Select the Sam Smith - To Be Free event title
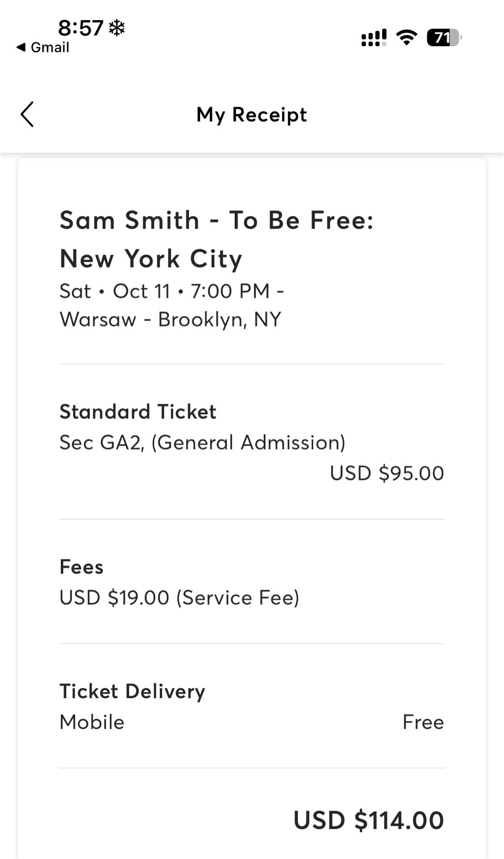 (216, 239)
